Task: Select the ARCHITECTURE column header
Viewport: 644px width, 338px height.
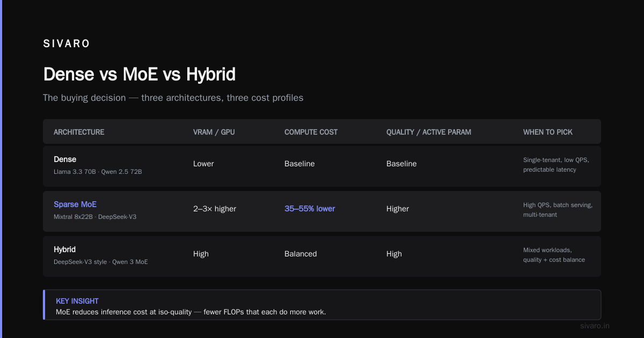Action: pyautogui.click(x=79, y=132)
